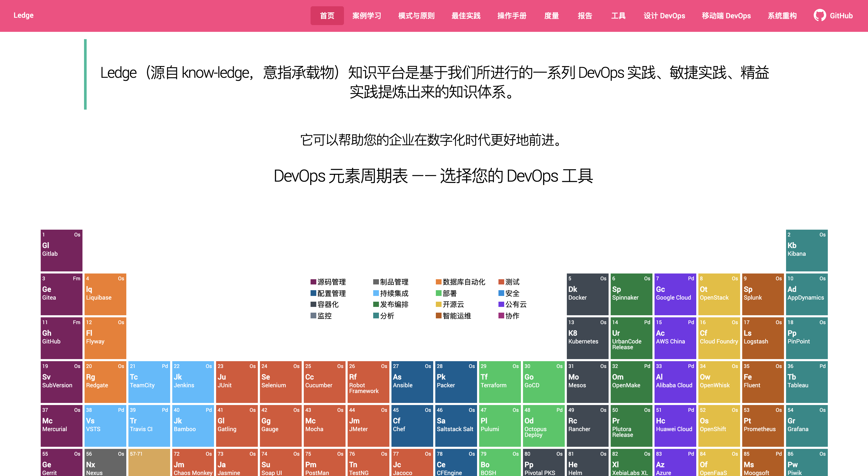
Task: Click the 持续集成 legend color square
Action: [376, 293]
